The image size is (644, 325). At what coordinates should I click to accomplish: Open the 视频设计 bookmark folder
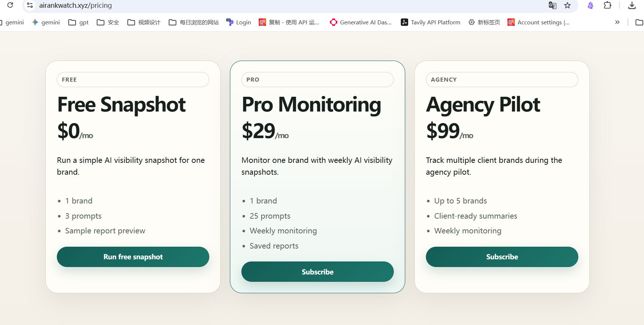pyautogui.click(x=144, y=22)
